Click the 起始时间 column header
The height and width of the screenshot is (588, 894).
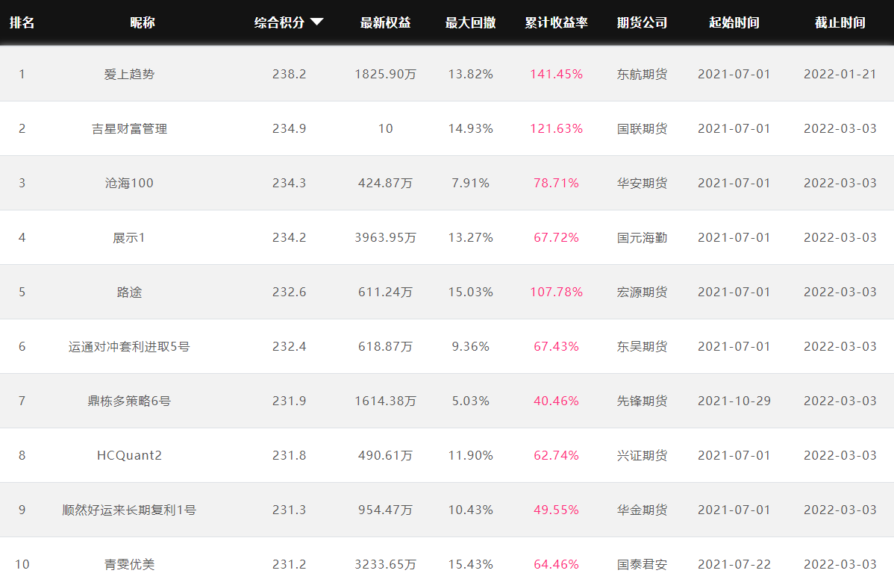(x=734, y=23)
